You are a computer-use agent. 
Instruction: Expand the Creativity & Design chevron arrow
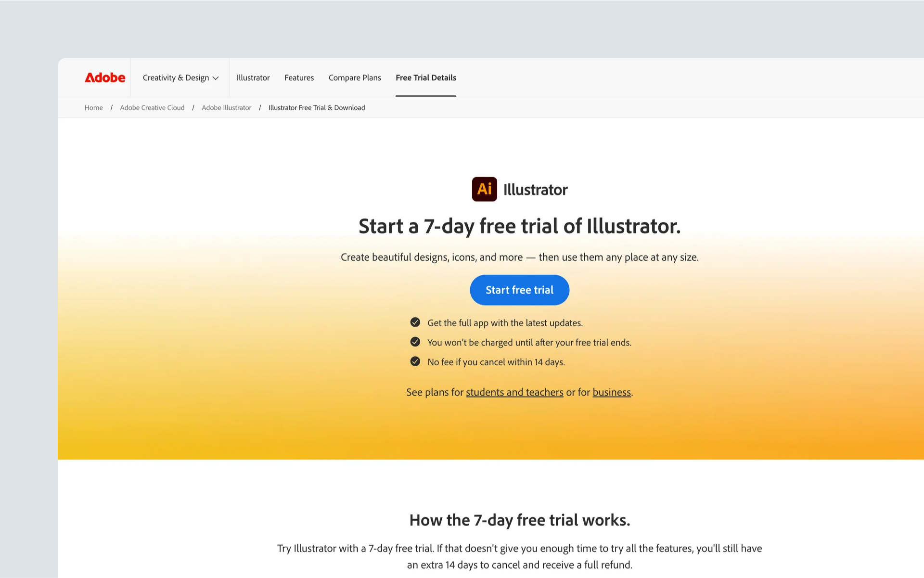216,77
